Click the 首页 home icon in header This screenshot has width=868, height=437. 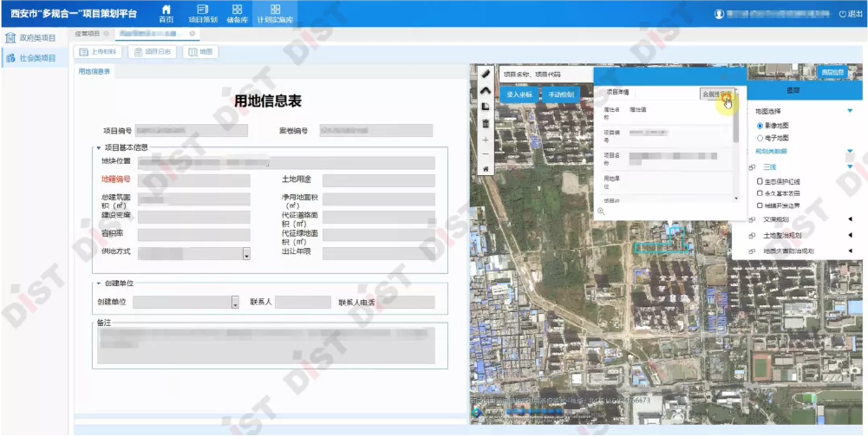(166, 13)
